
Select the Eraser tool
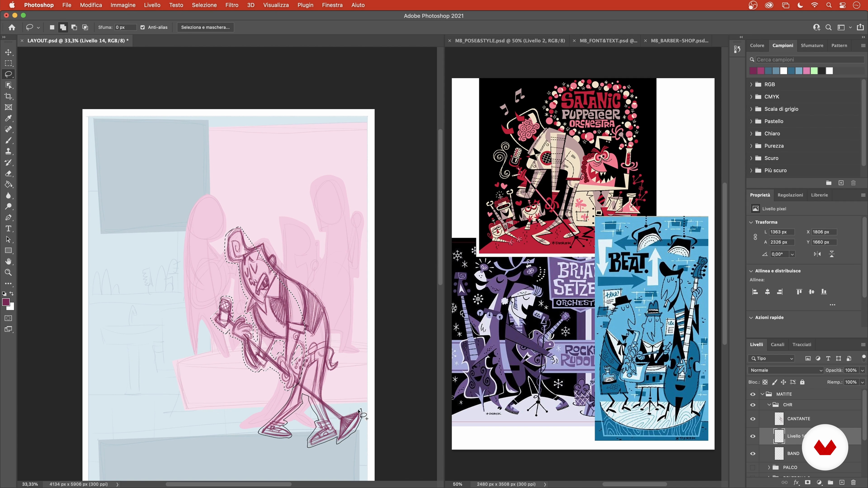pos(8,174)
